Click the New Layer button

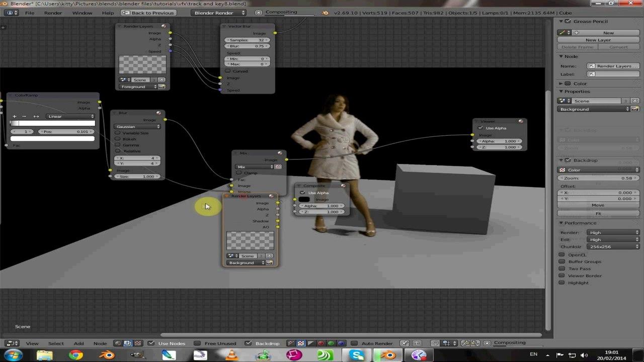[x=598, y=40]
